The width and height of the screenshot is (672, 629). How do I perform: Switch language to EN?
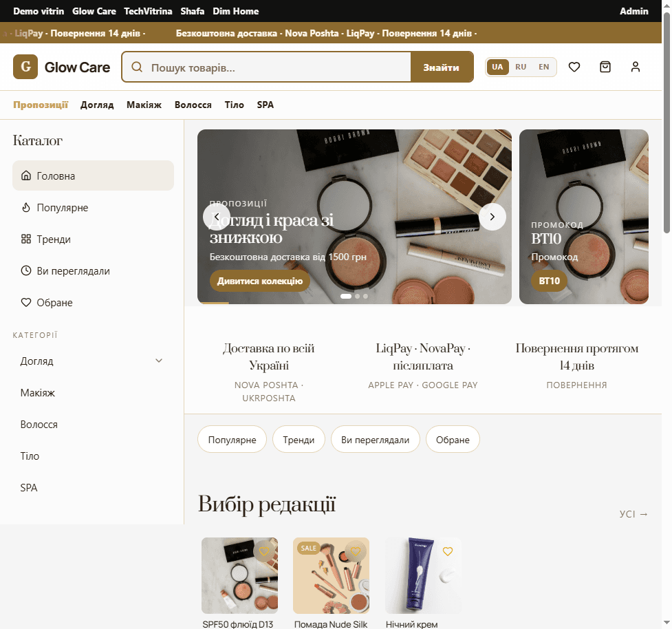point(544,67)
